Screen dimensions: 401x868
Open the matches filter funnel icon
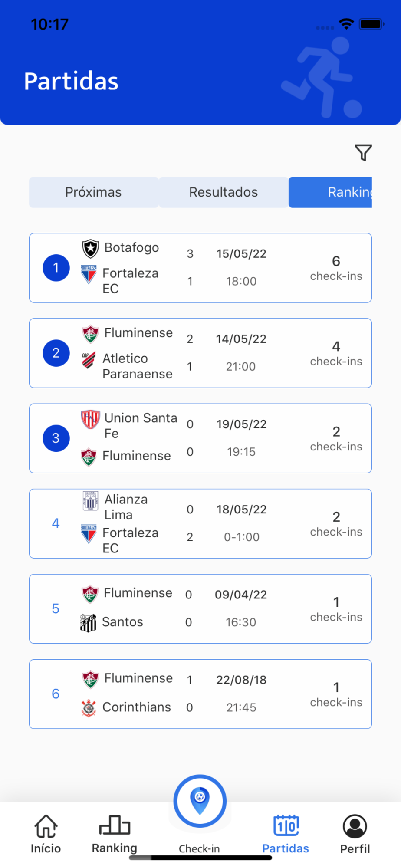pos(363,152)
